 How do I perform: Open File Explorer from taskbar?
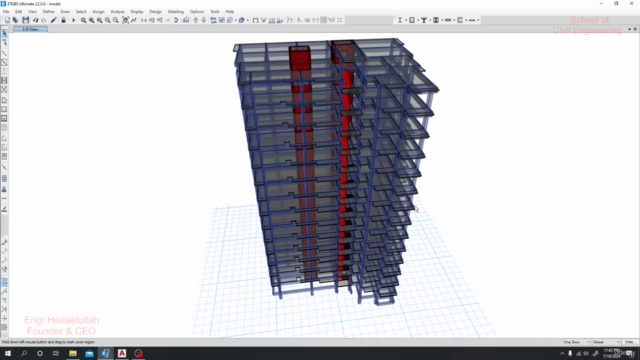73,353
